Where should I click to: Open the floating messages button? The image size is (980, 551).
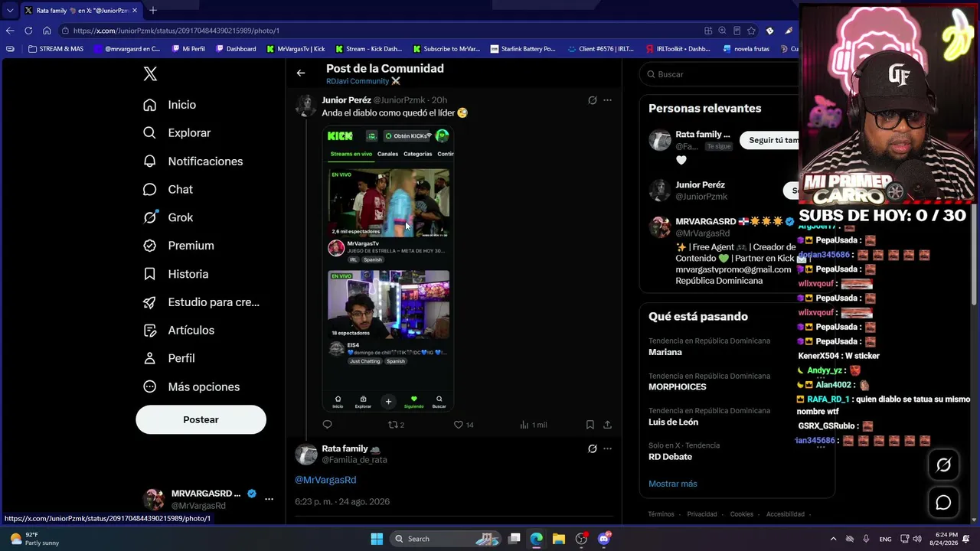point(943,502)
